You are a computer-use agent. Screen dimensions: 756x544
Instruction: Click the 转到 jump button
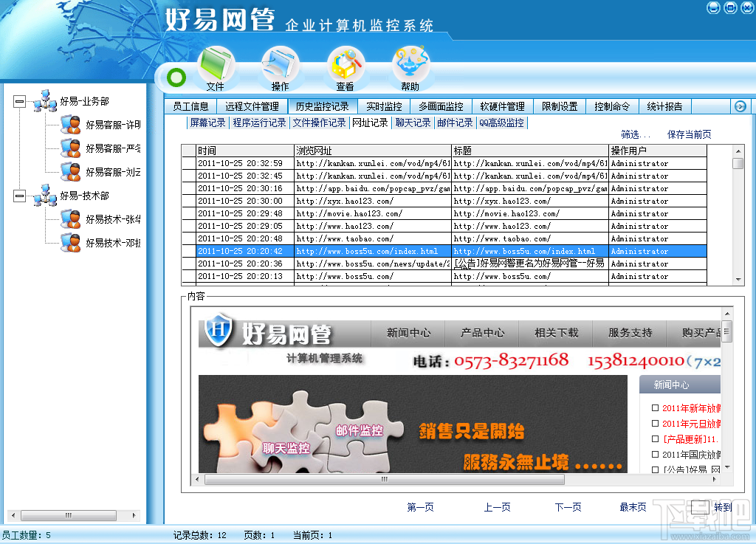click(x=723, y=507)
